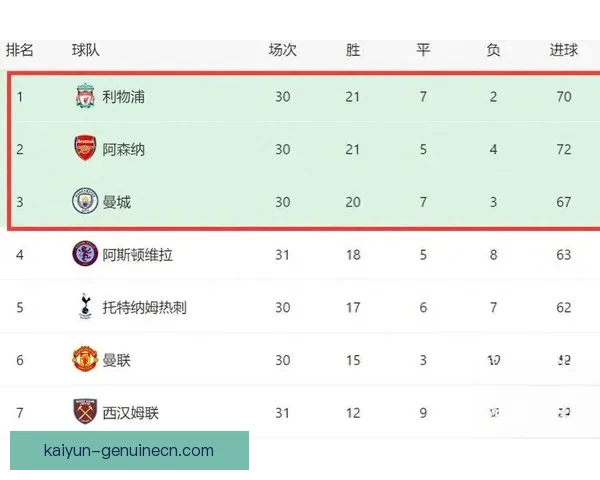This screenshot has height=480, width=600.
Task: Click the Tottenham Hotspur crest icon
Action: (x=84, y=307)
